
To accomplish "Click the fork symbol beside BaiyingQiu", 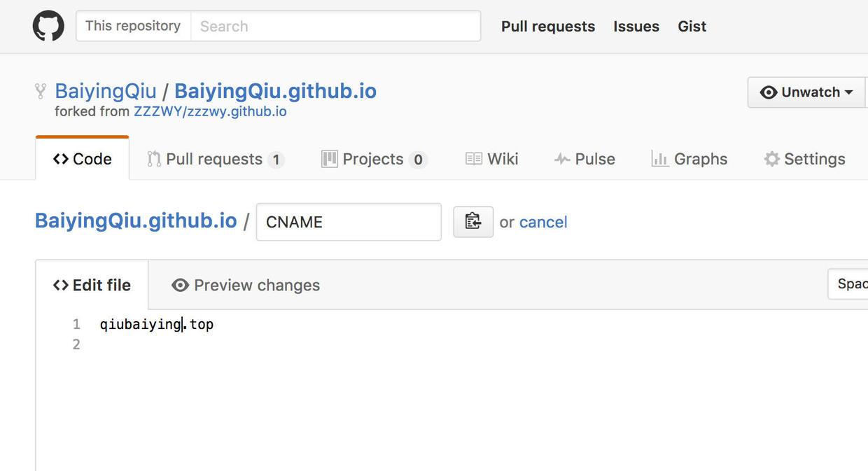I will pyautogui.click(x=40, y=90).
